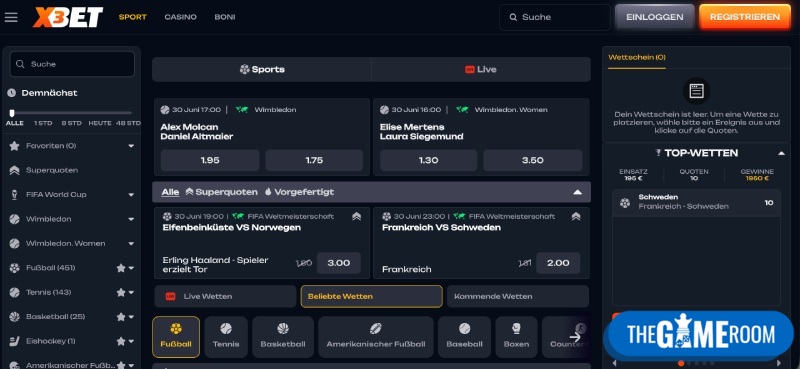Select the Baseball sport tile
The height and width of the screenshot is (369, 800).
pyautogui.click(x=464, y=337)
